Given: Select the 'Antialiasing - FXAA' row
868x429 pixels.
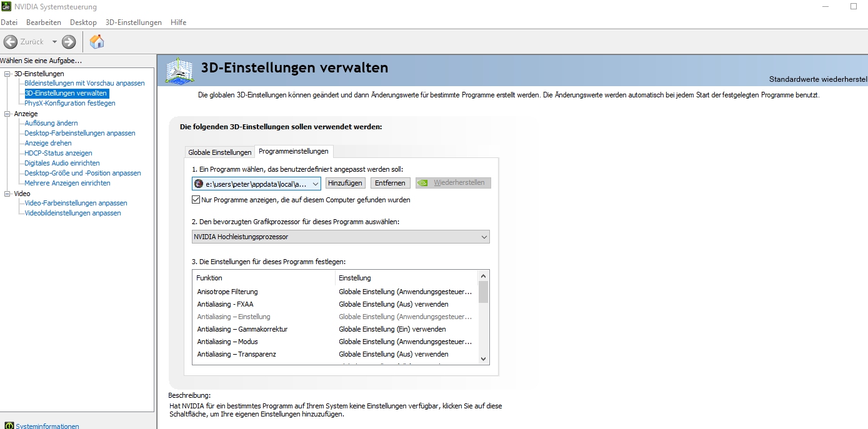Looking at the screenshot, I should point(335,304).
